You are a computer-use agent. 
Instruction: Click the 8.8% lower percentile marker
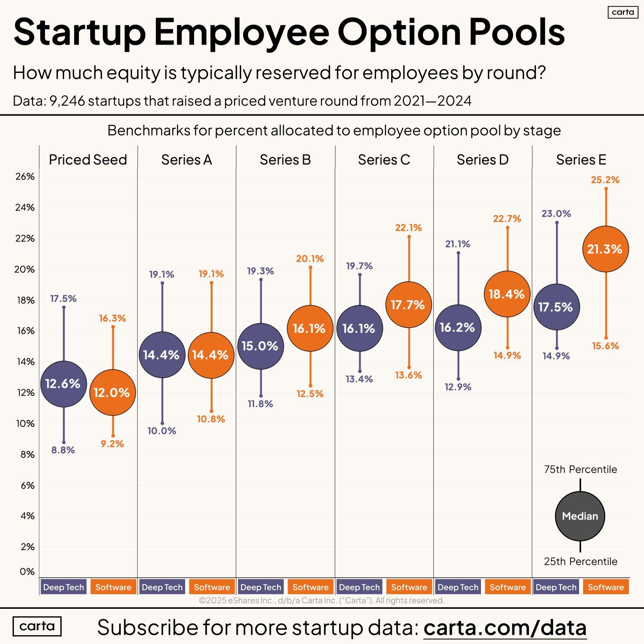click(63, 450)
